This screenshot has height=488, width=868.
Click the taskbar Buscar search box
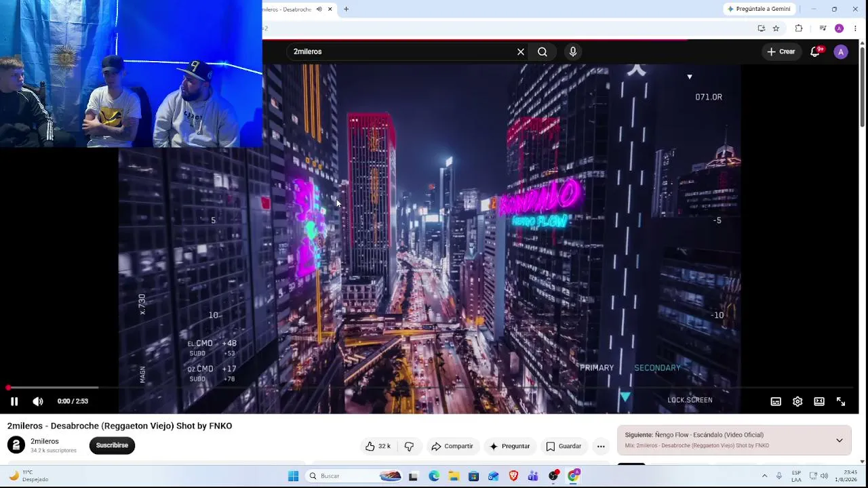354,476
